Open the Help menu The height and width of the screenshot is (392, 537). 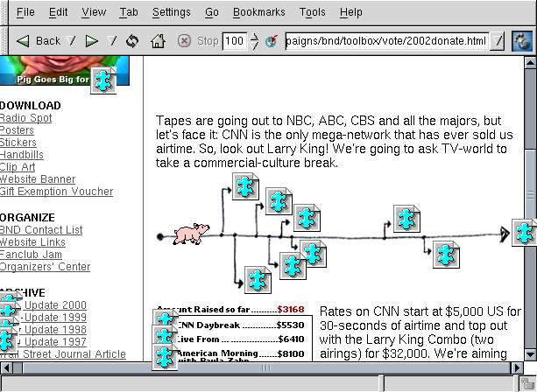pyautogui.click(x=351, y=12)
